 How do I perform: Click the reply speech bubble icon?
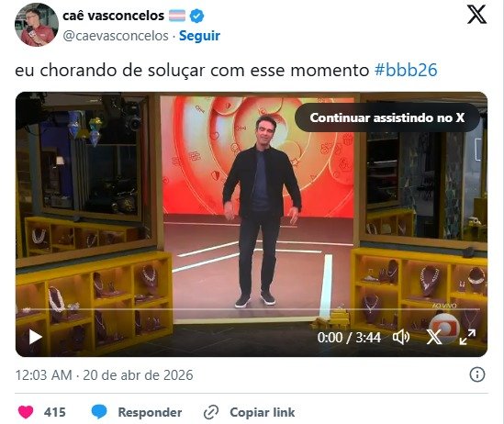pos(99,412)
